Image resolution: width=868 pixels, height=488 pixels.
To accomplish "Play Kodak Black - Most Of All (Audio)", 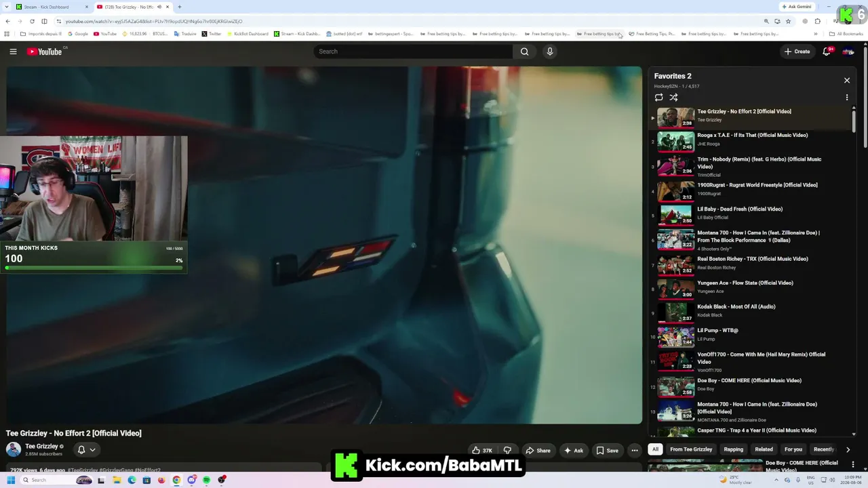I will 749,312.
